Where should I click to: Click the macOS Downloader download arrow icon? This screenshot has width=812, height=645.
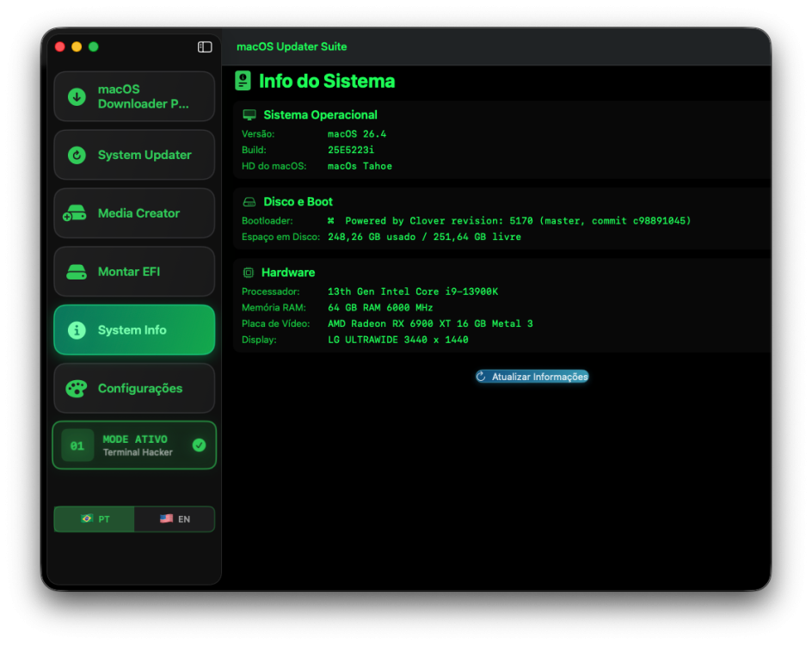pos(77,96)
